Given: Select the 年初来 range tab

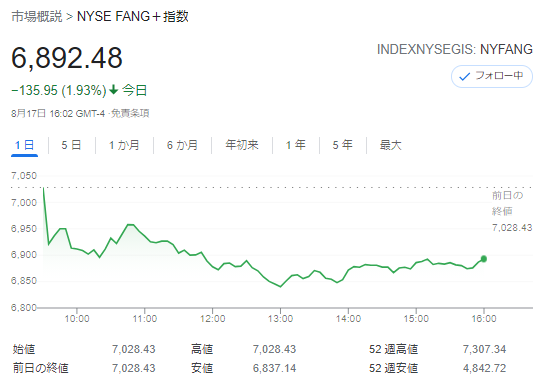Looking at the screenshot, I should 242,145.
